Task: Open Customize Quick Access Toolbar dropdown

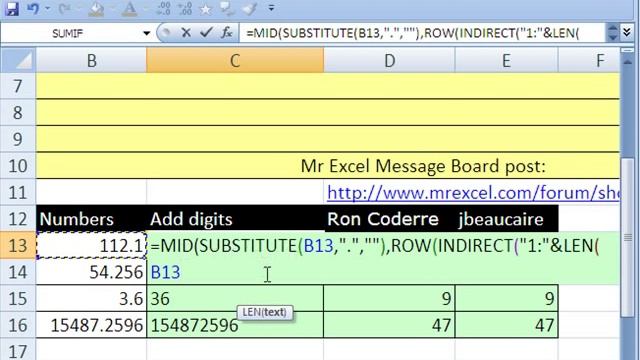Action: click(271, 8)
